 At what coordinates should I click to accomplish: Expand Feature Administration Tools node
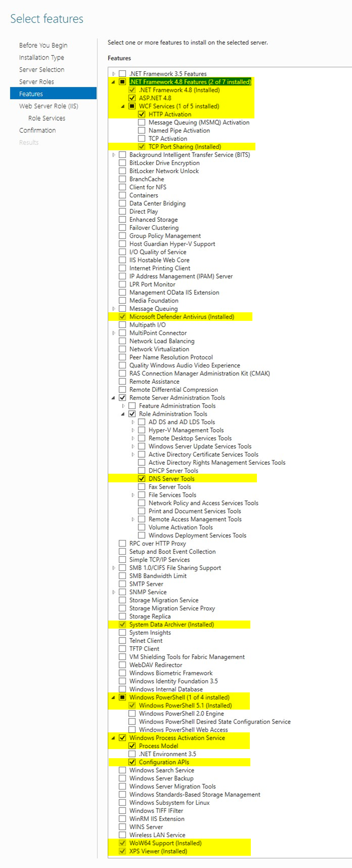coord(123,406)
